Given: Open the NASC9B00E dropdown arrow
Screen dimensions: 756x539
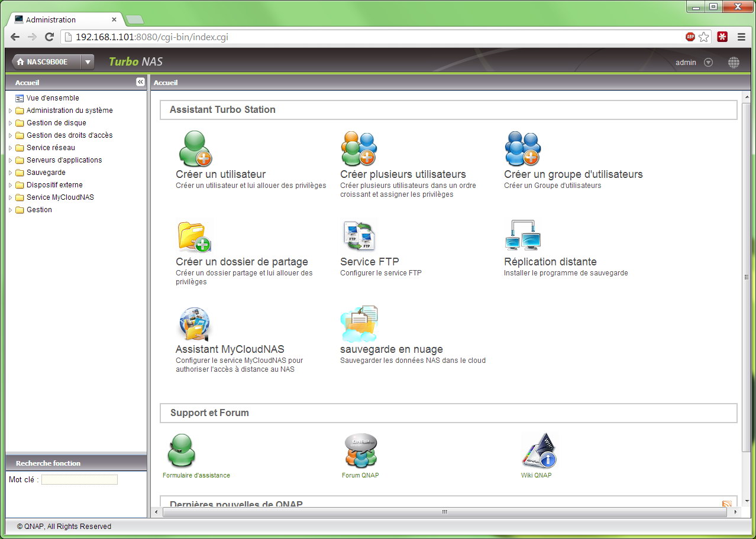Looking at the screenshot, I should (x=87, y=61).
